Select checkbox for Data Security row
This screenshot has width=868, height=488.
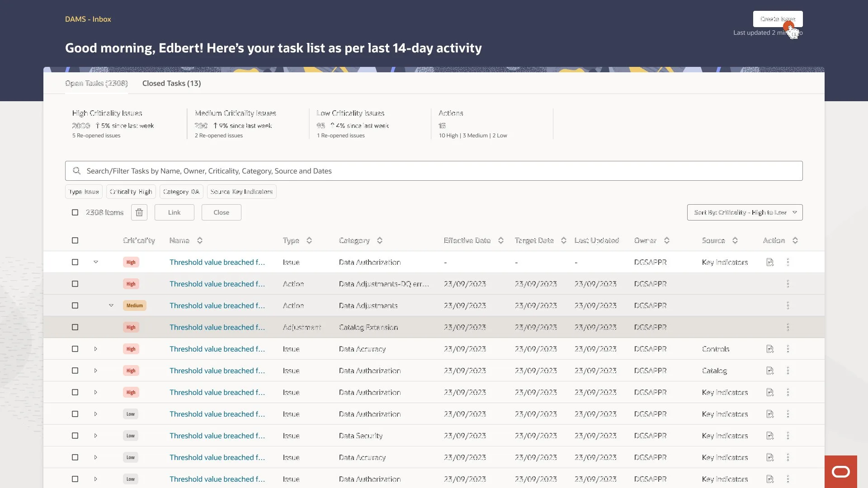(x=75, y=436)
